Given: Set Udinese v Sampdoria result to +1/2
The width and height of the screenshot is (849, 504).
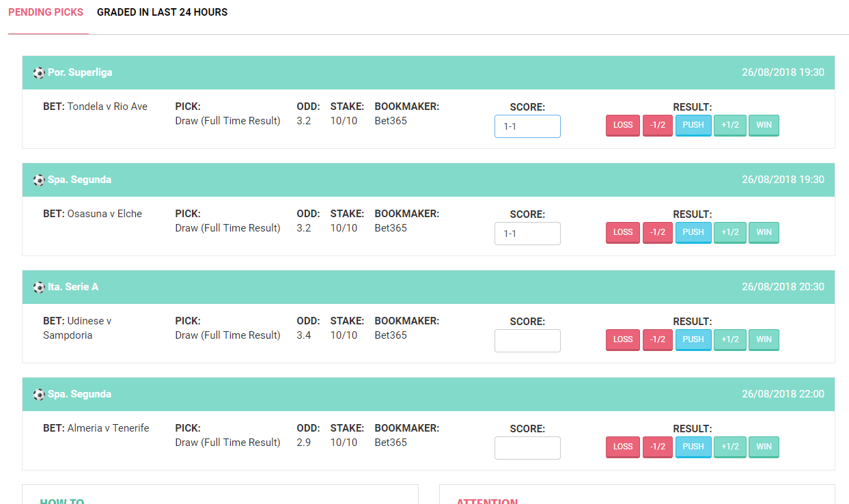Looking at the screenshot, I should [x=729, y=340].
